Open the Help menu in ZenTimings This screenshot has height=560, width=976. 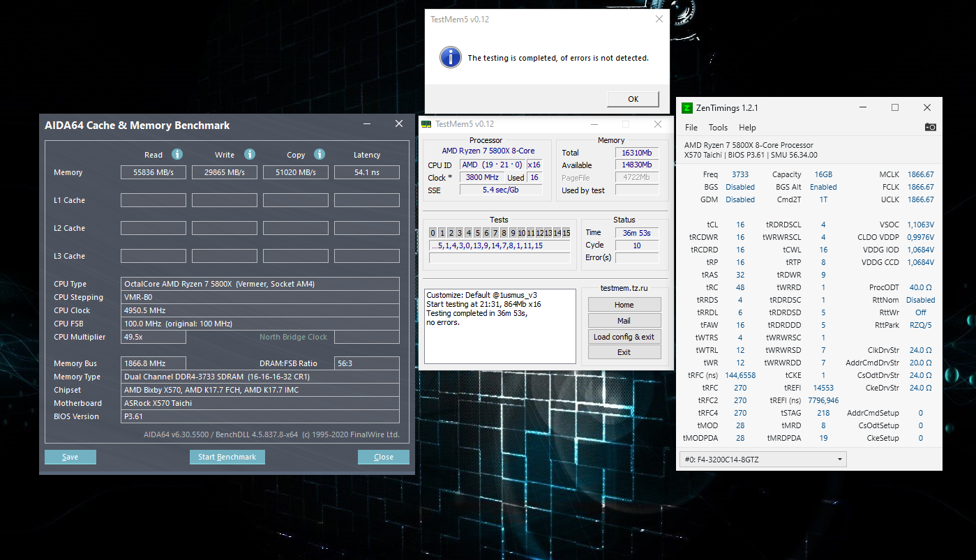tap(747, 128)
